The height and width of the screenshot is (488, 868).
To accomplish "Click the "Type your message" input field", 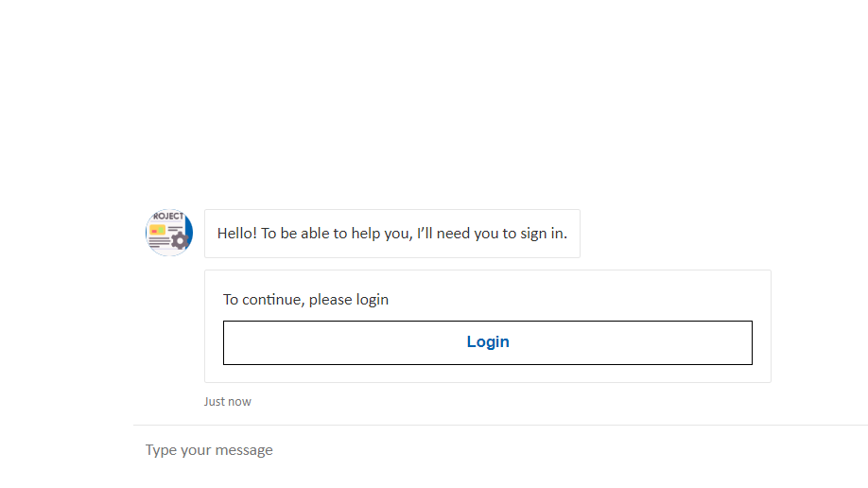I will coord(378,450).
